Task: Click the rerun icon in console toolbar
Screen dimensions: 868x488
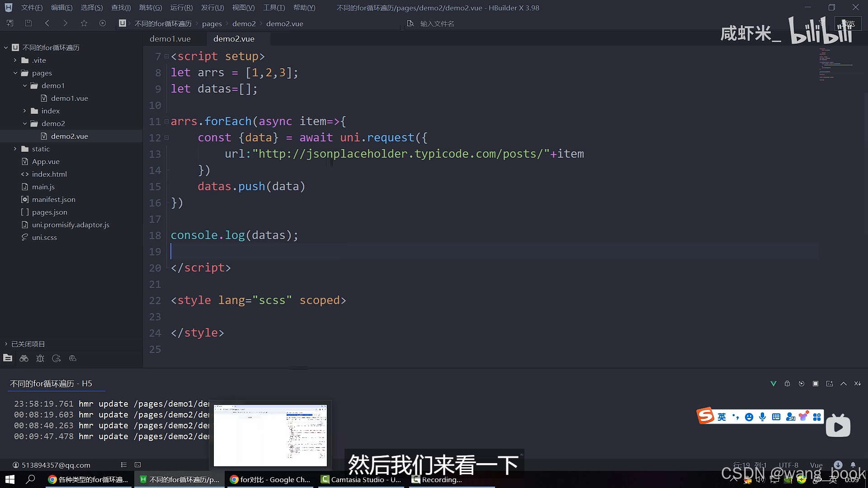Action: 802,384
